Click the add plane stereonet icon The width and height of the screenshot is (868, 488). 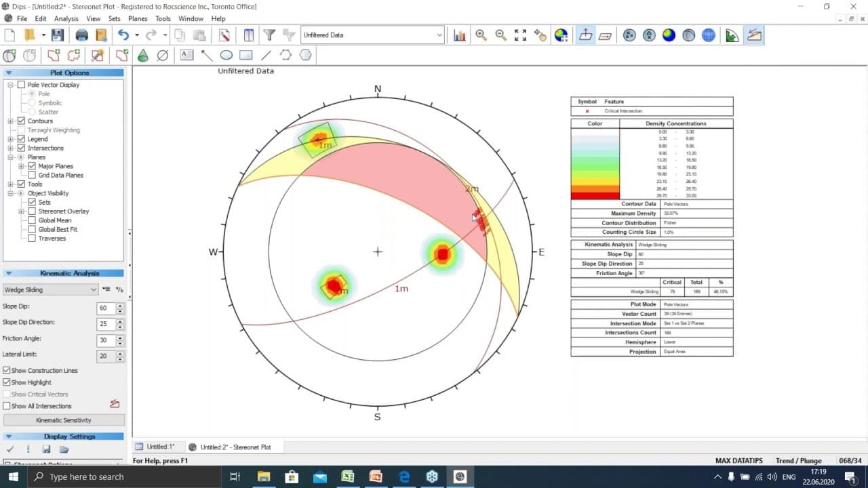tap(9, 56)
